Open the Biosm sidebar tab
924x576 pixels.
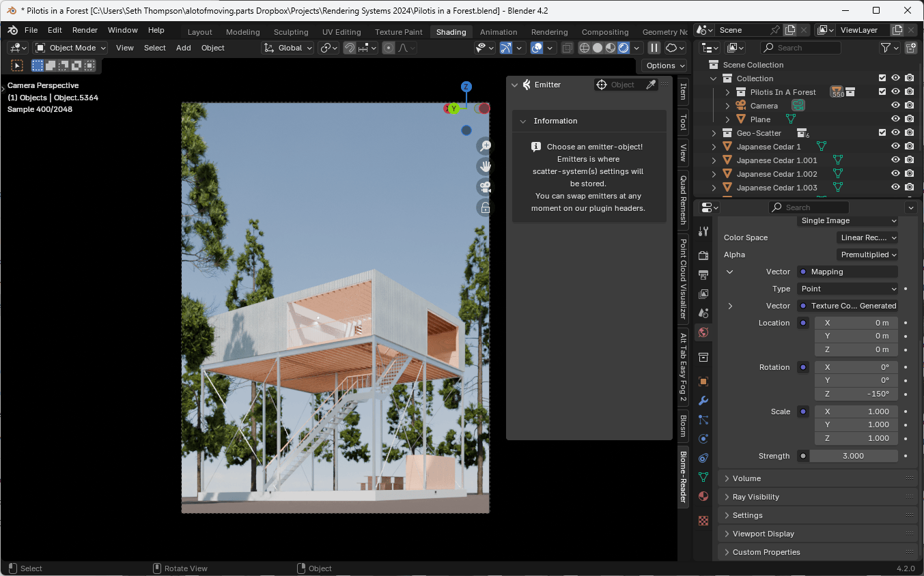[682, 426]
